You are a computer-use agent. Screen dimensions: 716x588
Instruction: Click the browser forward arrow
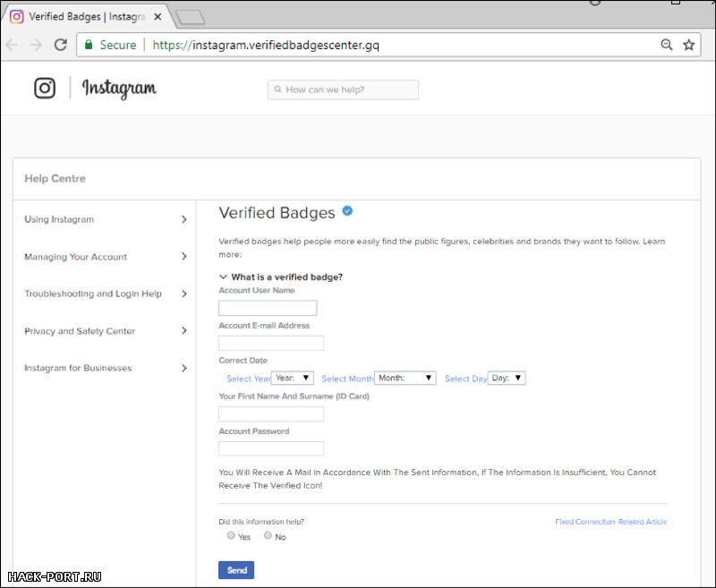pos(36,45)
